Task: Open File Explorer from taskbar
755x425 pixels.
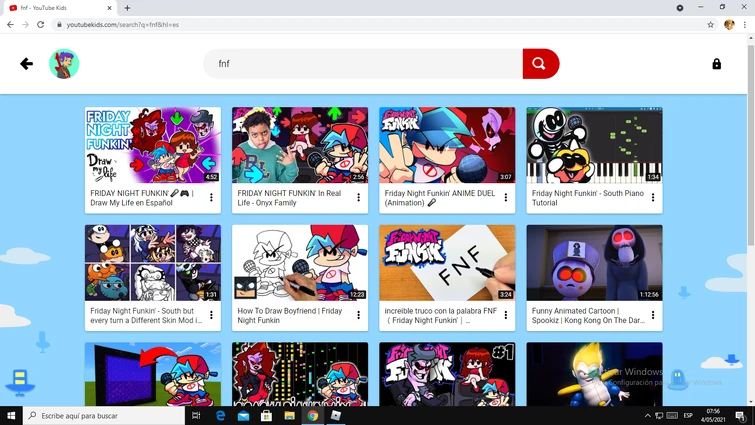Action: point(289,415)
